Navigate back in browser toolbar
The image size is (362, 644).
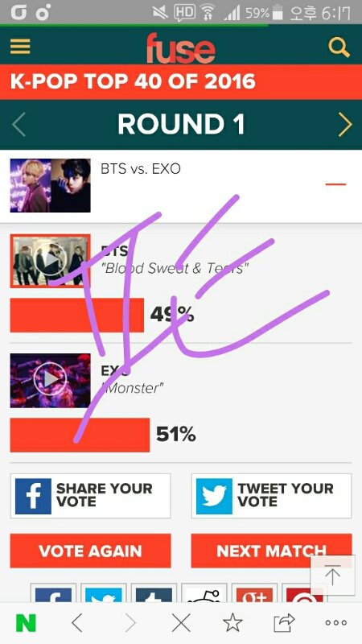pyautogui.click(x=76, y=623)
